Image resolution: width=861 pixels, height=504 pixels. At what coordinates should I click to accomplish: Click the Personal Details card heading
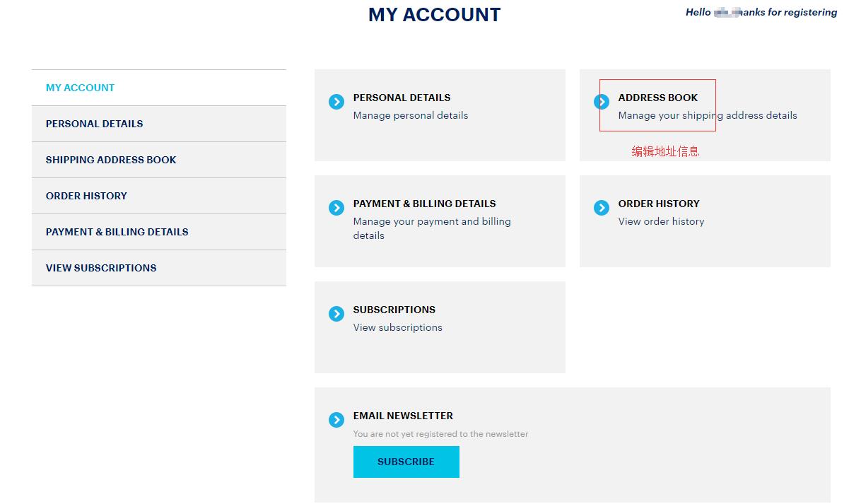[x=402, y=98]
